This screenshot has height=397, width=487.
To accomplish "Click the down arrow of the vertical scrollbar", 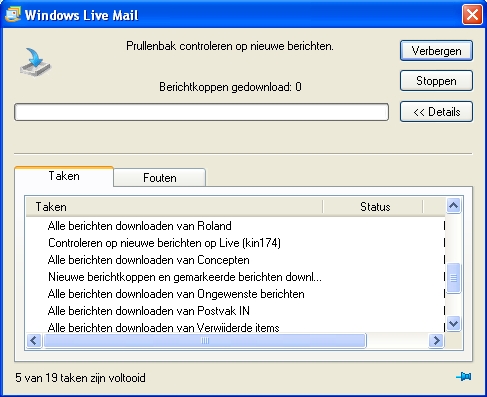I will pos(453,323).
